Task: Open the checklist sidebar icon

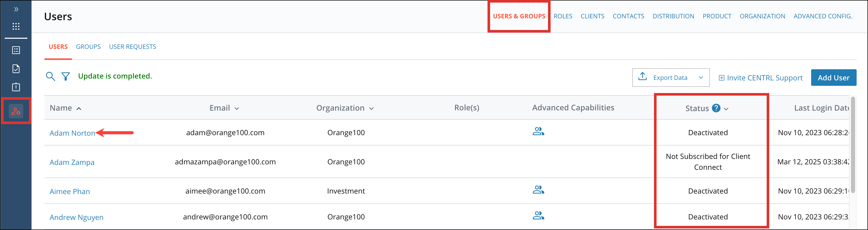Action: [16, 50]
